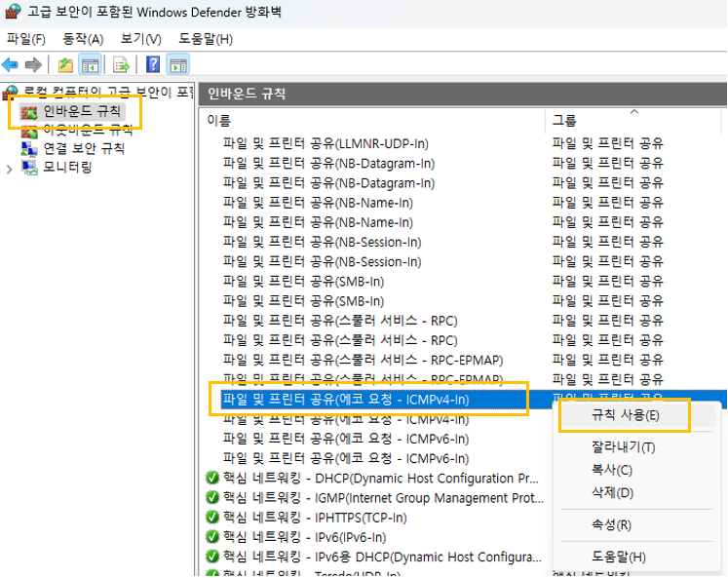Select 인바운드 규칙 in the tree
The width and height of the screenshot is (728, 578).
tap(82, 111)
